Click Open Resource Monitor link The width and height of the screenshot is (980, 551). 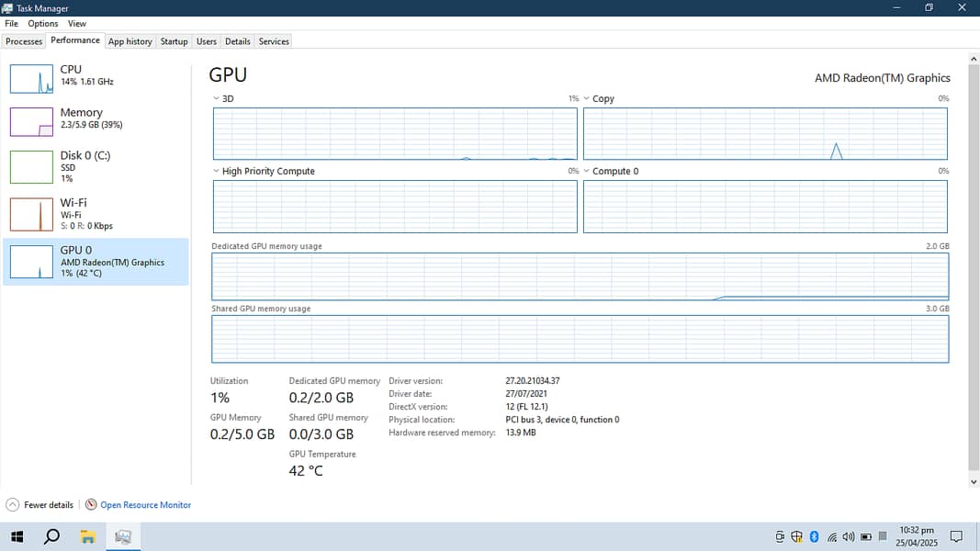click(146, 505)
